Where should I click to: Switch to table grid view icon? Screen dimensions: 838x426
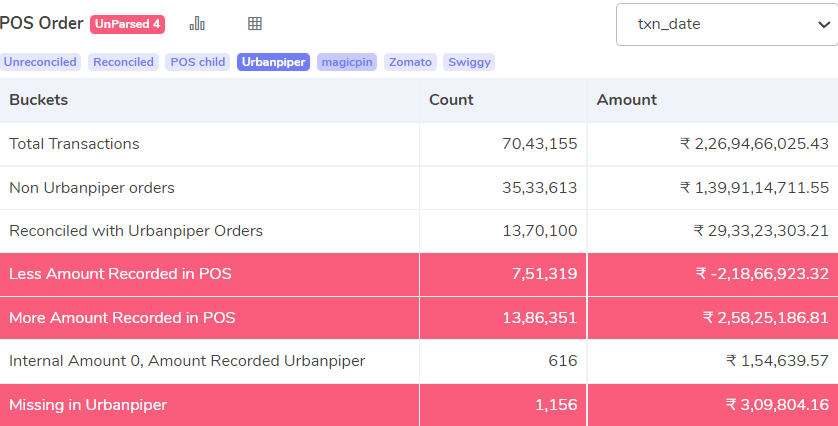(255, 24)
